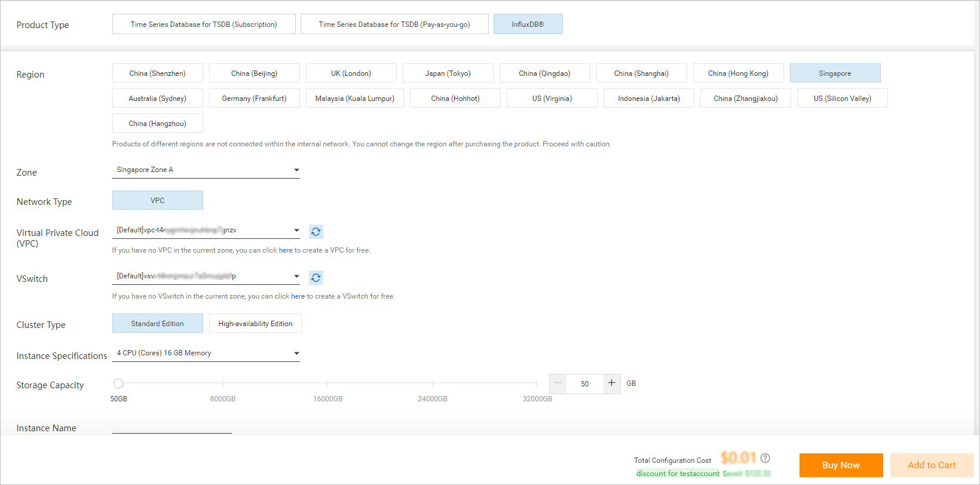The height and width of the screenshot is (485, 980).
Task: Choose High-availability Edition cluster type
Action: coord(256,324)
